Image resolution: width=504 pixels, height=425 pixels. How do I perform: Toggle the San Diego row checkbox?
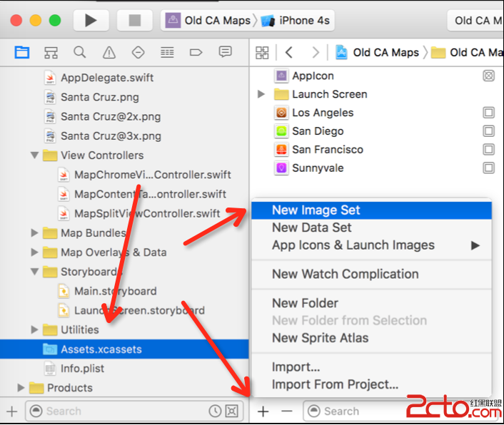coord(488,131)
